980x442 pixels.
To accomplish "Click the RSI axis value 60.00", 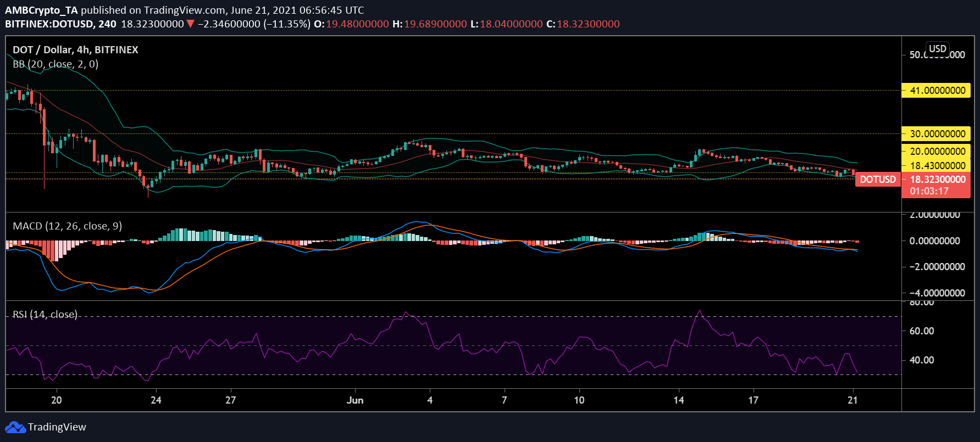I will [922, 331].
